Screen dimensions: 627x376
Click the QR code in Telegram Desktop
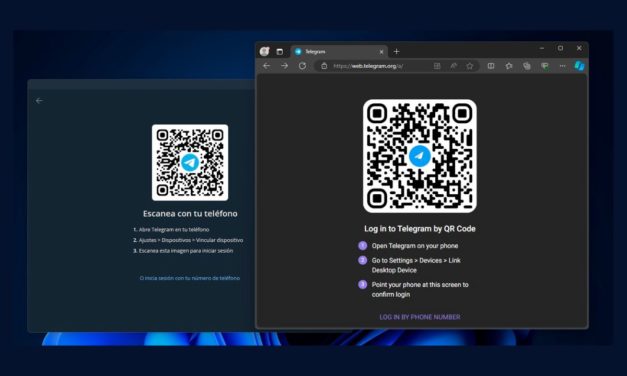pyautogui.click(x=190, y=162)
